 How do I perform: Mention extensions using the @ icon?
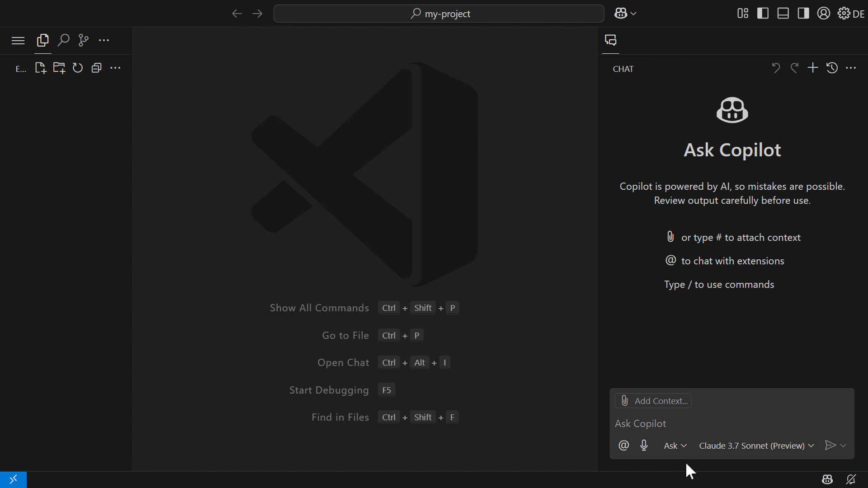point(623,446)
